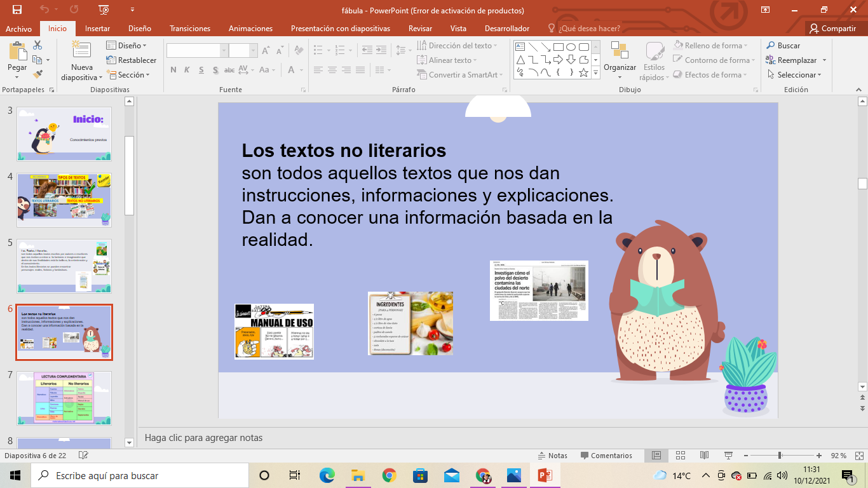Switch to the Animaciones tab
The height and width of the screenshot is (488, 868).
click(250, 29)
